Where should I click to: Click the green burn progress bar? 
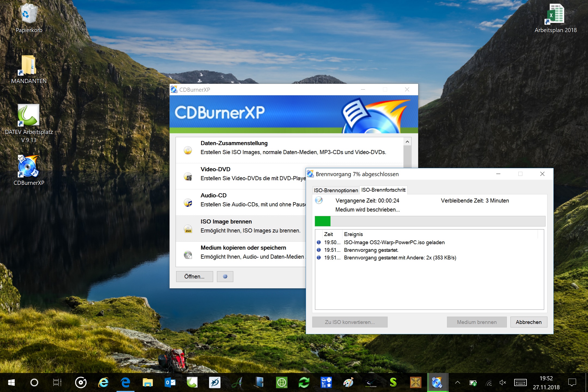coord(430,221)
